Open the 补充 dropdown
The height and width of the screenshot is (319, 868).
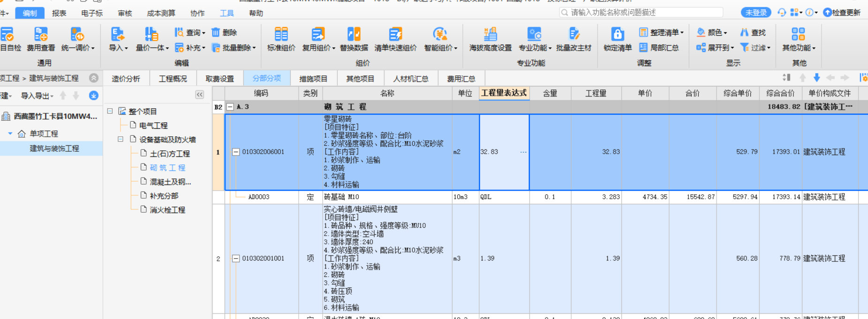point(190,48)
